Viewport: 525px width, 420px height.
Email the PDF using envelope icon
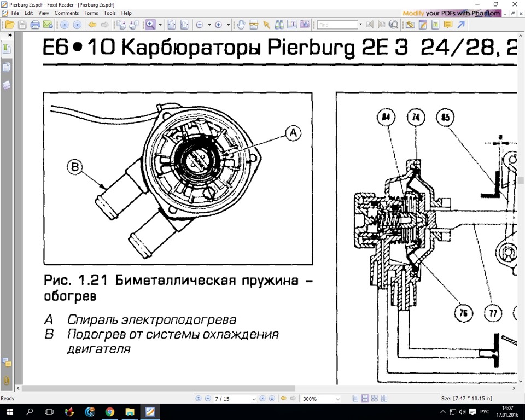pyautogui.click(x=48, y=25)
